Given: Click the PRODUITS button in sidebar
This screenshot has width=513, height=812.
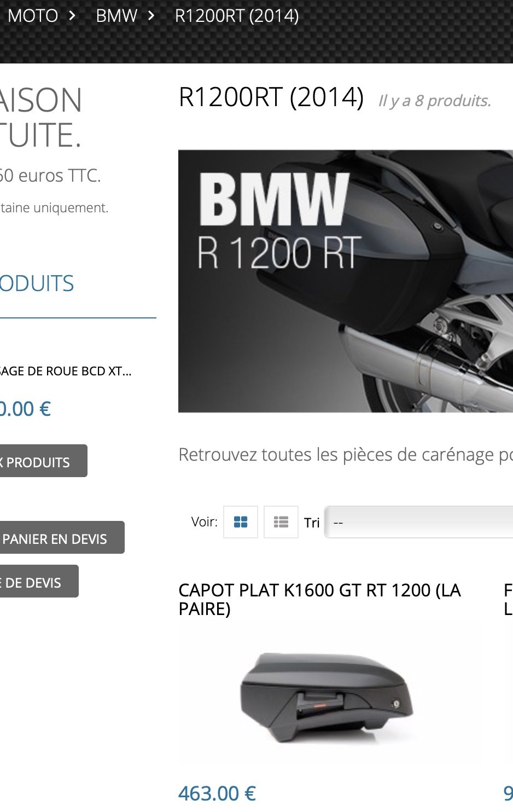Looking at the screenshot, I should coord(43,461).
